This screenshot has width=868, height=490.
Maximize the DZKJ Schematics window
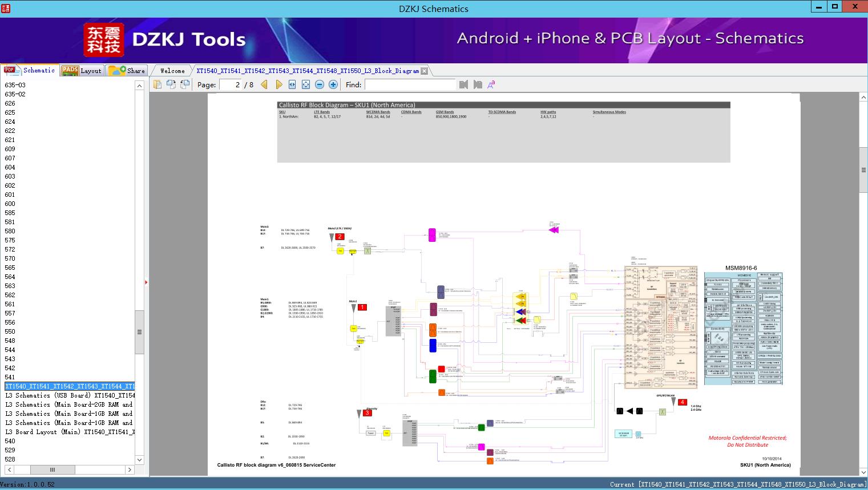[835, 7]
